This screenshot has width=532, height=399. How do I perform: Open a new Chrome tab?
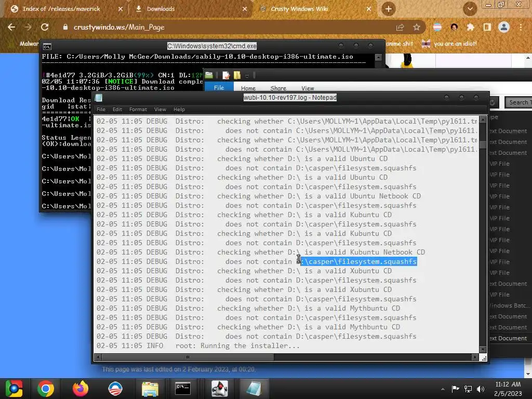(x=389, y=9)
